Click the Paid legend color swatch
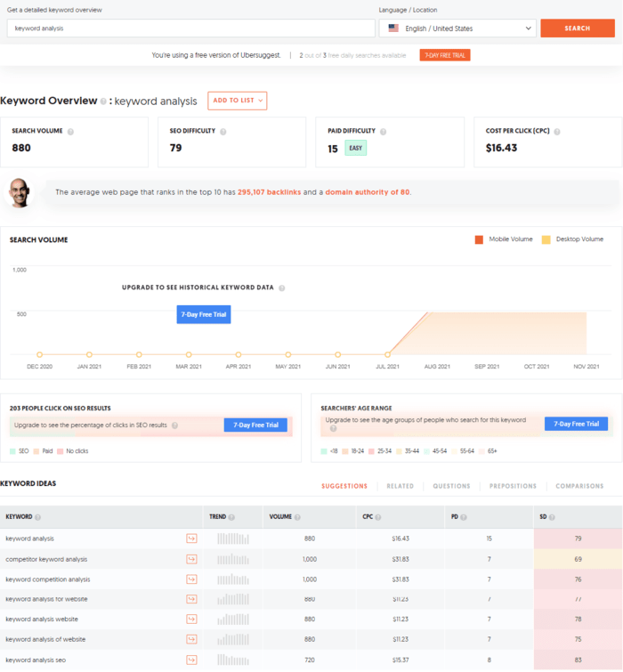The height and width of the screenshot is (672, 623). coord(36,451)
